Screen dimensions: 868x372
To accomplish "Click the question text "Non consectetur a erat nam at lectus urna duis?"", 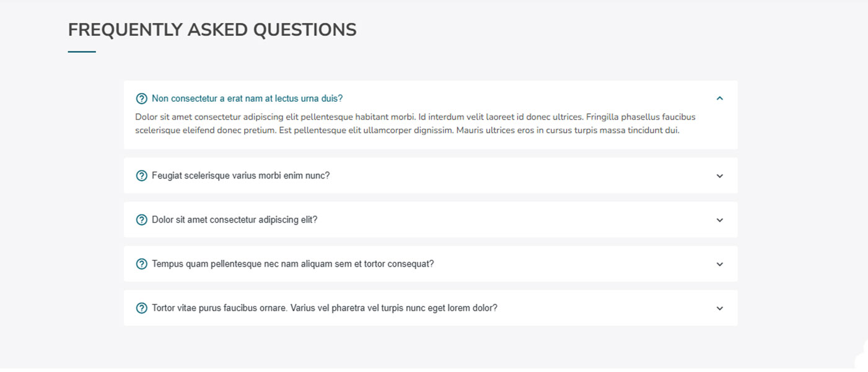I will tap(247, 99).
